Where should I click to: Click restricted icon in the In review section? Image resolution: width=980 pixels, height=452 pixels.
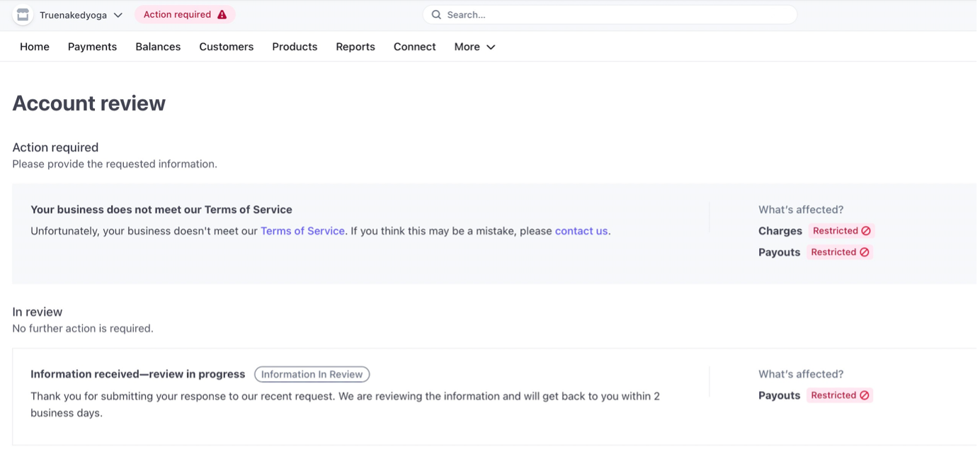(x=864, y=395)
